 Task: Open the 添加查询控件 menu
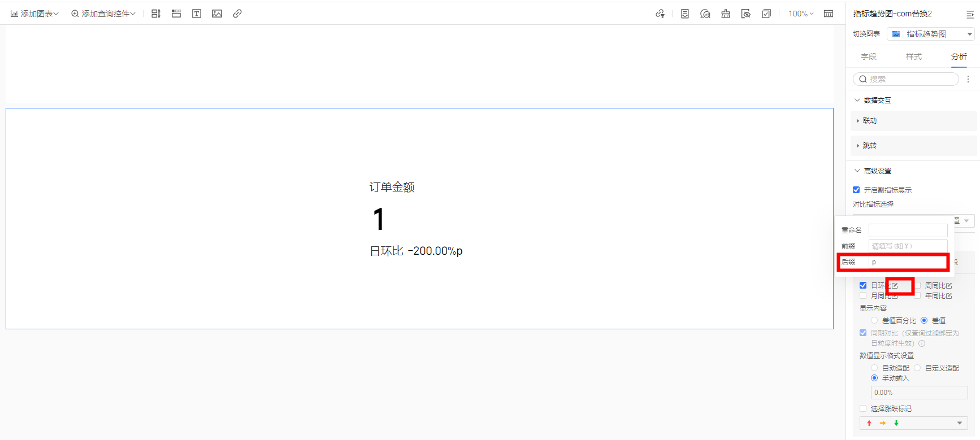coord(103,14)
